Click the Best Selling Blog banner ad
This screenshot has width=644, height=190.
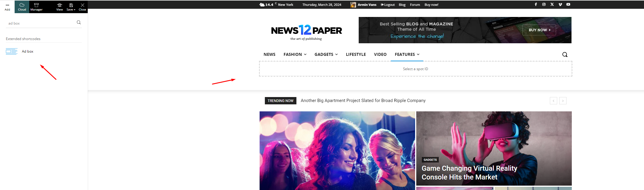465,30
